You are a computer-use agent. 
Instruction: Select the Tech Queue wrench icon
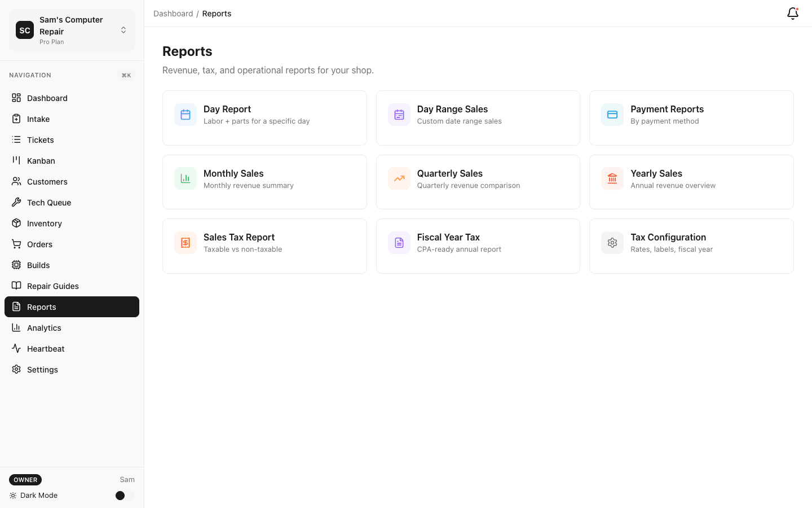16,202
